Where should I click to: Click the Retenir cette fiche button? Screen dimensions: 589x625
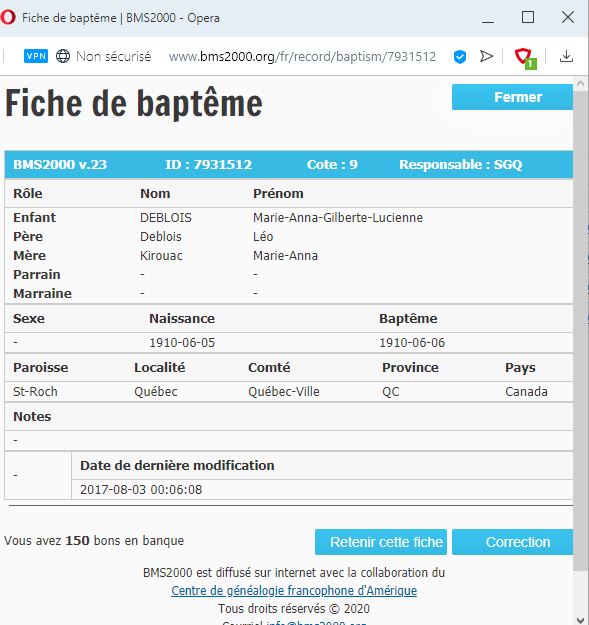[x=381, y=542]
